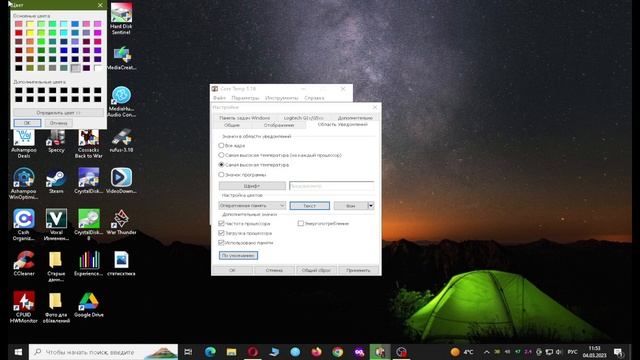Open File Explorer from the taskbar
Viewport: 640px width, 360px height.
[x=231, y=352]
